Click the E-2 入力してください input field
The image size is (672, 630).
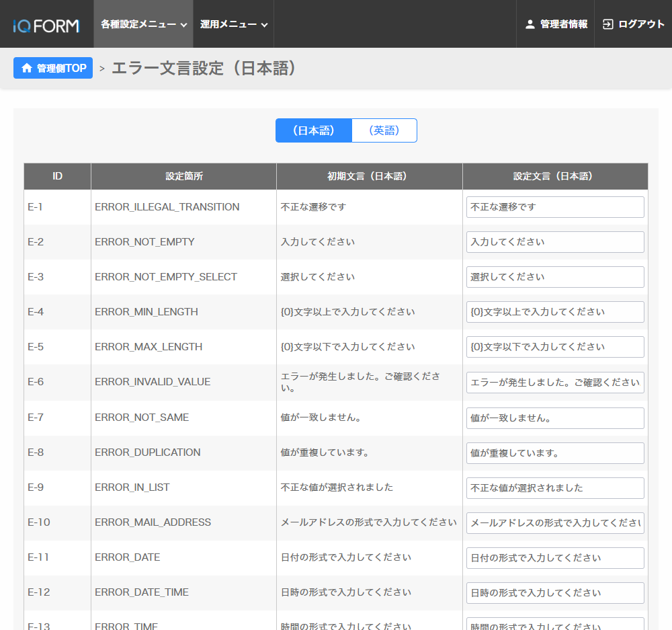555,242
